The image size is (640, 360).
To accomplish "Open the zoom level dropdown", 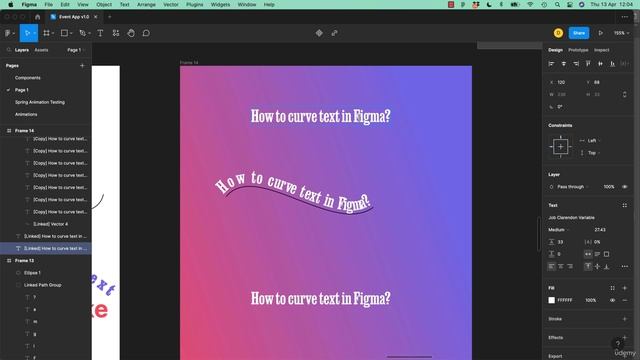I will tap(621, 33).
